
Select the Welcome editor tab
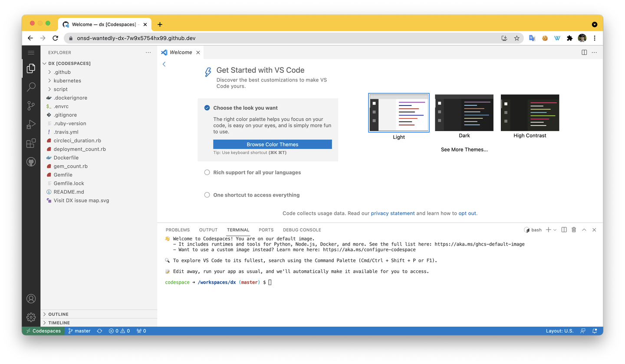point(181,52)
